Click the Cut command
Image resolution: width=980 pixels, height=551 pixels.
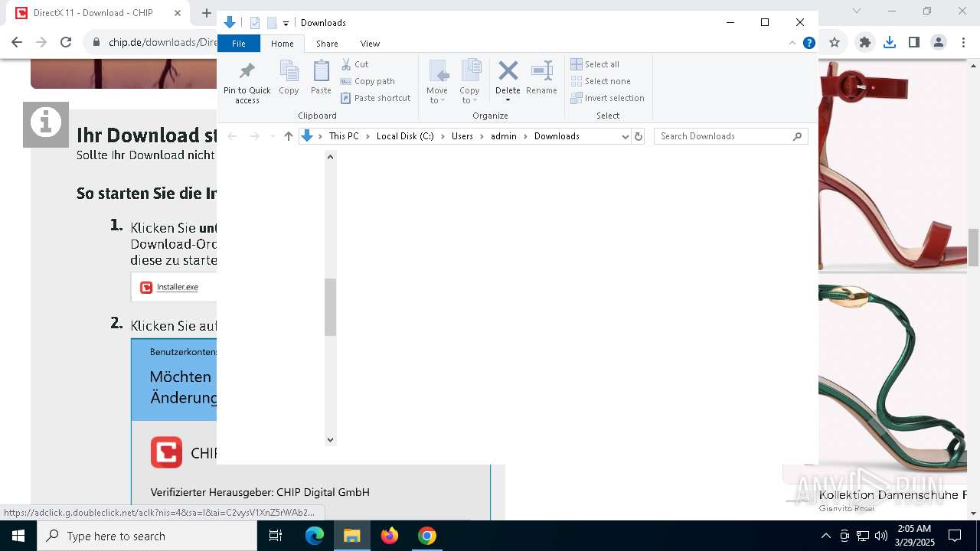[354, 64]
